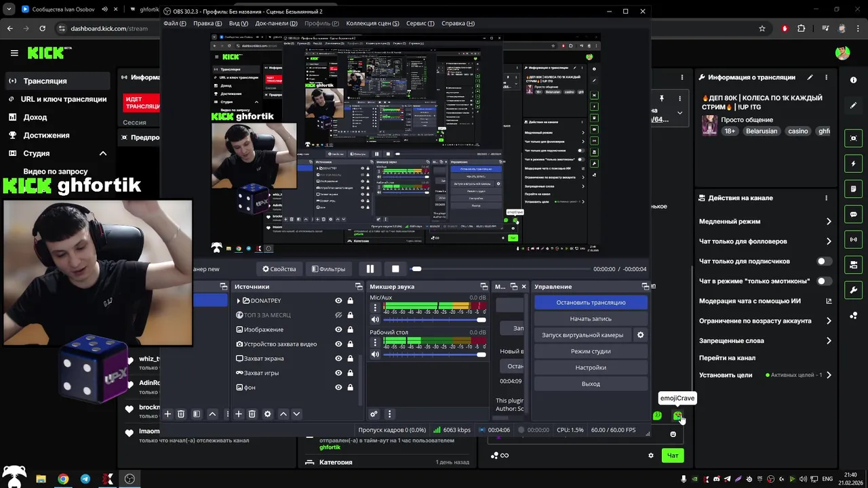This screenshot has height=488, width=868.
Task: Enable subscribers-only chat toggle
Action: 824,261
